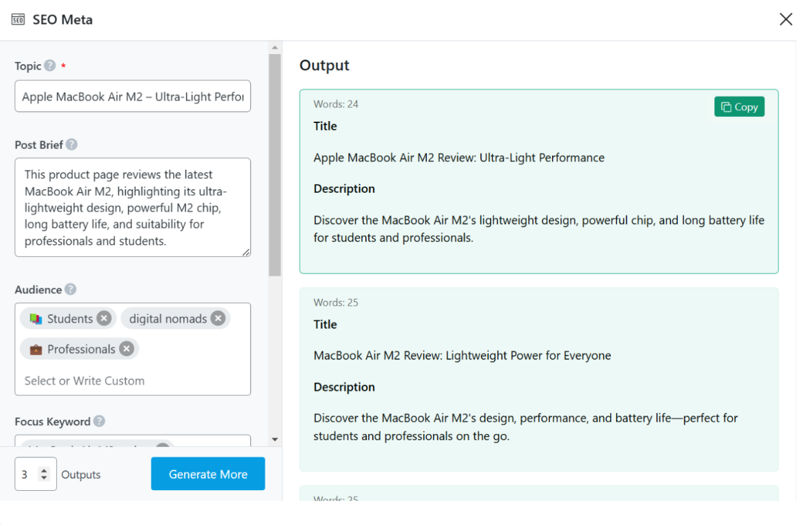Remove the digital nomads audience tag

click(x=218, y=319)
